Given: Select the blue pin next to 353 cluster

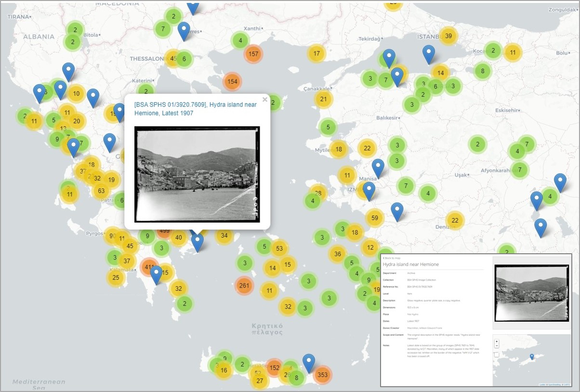Looking at the screenshot, I should click(x=309, y=363).
